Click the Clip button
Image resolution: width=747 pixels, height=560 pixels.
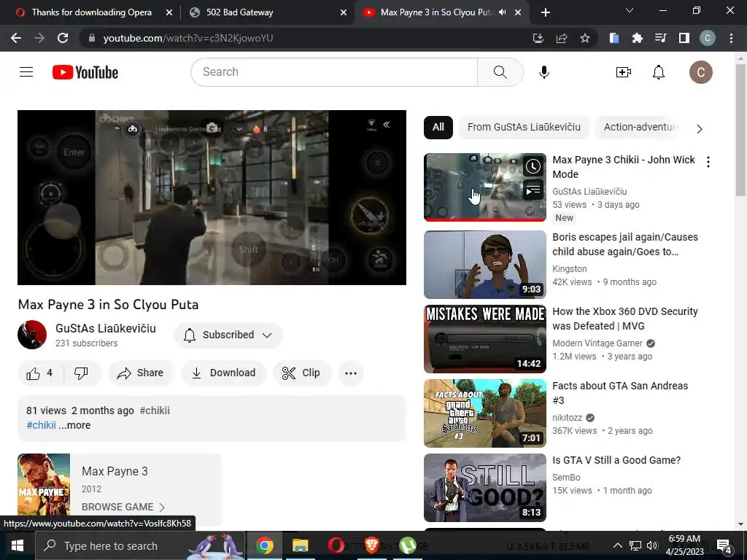pyautogui.click(x=301, y=373)
